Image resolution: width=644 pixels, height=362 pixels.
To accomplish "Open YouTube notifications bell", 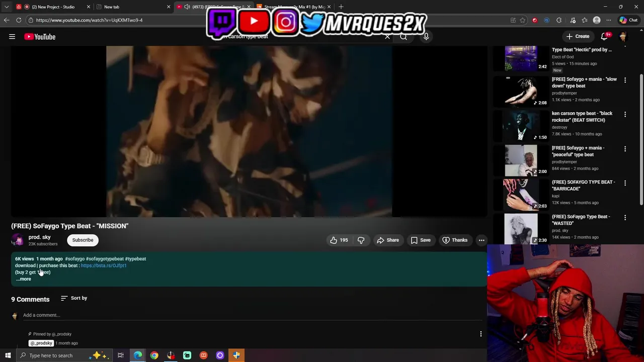I will pyautogui.click(x=605, y=37).
